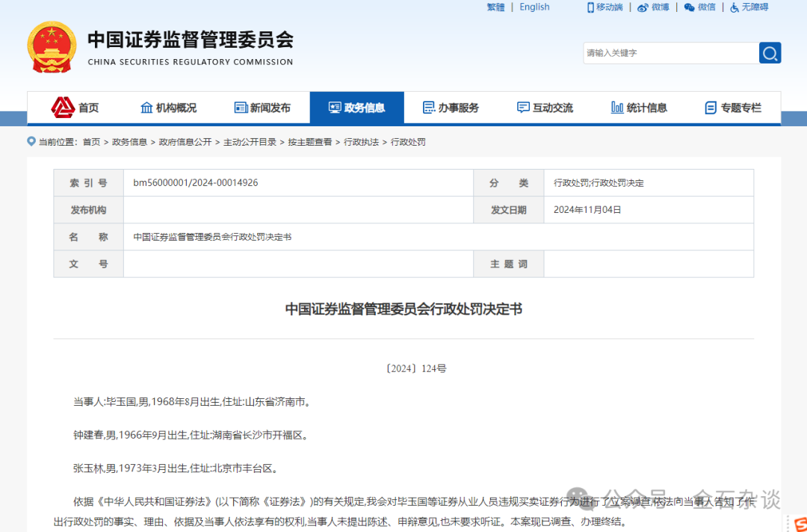This screenshot has height=532, width=807.
Task: Select the 政务信息 navigation tab
Action: pyautogui.click(x=356, y=108)
